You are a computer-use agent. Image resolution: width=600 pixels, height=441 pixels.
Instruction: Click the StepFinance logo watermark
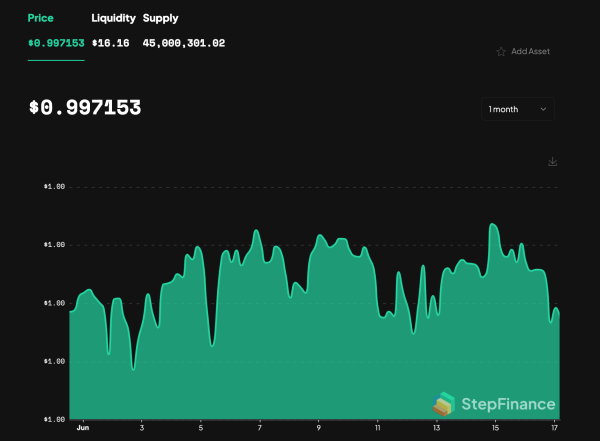[x=444, y=404]
